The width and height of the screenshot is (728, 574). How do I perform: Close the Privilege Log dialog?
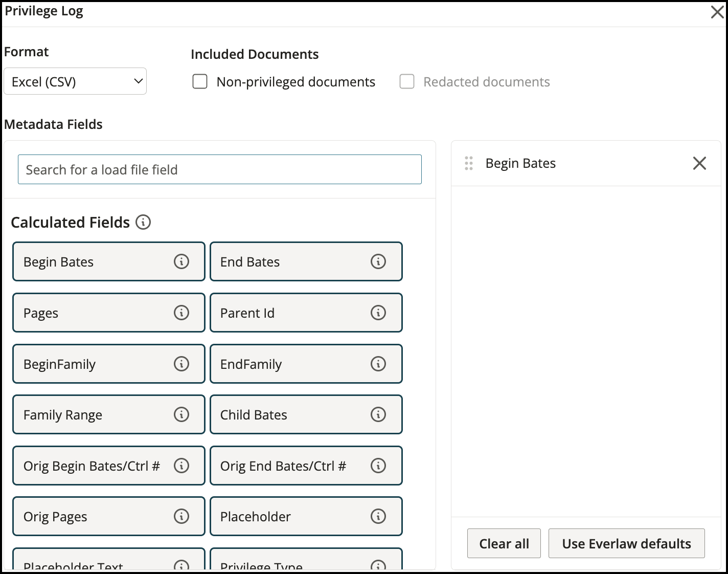tap(717, 12)
